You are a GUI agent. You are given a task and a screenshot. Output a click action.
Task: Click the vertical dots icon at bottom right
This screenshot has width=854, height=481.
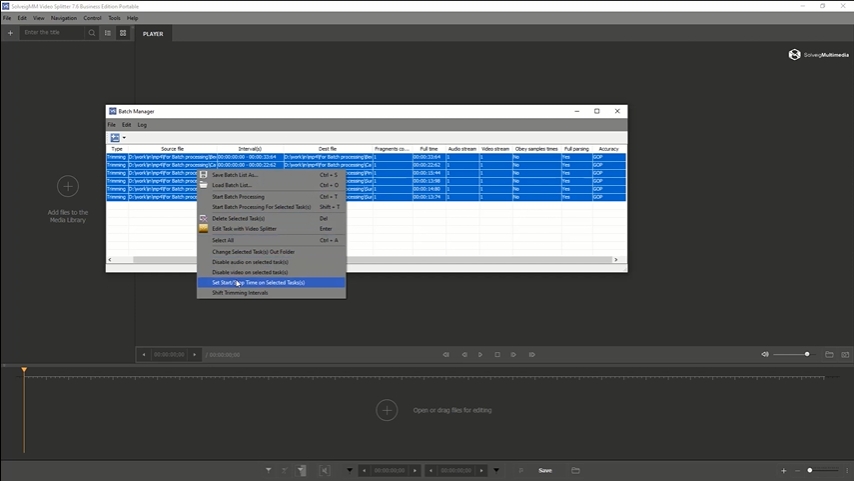[847, 471]
